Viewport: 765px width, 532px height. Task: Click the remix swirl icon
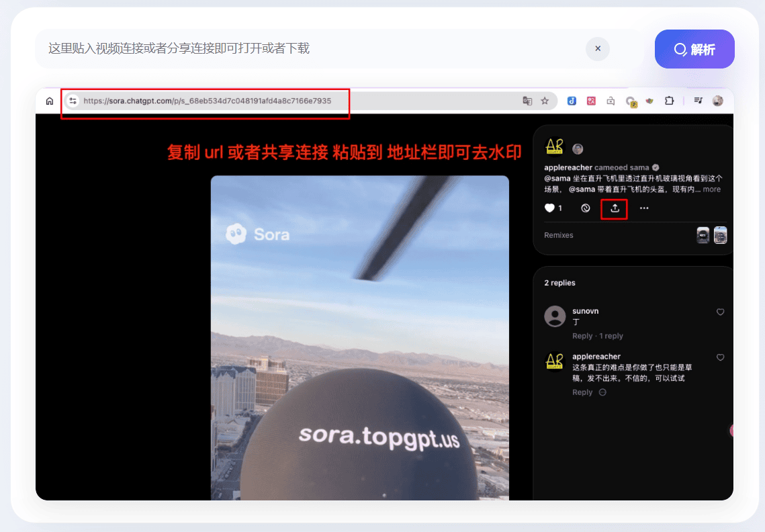coord(586,208)
